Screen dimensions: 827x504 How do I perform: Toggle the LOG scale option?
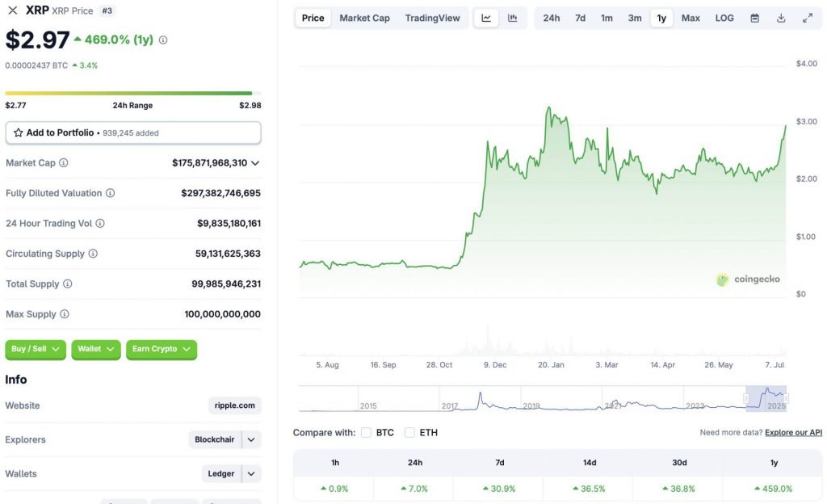point(724,17)
